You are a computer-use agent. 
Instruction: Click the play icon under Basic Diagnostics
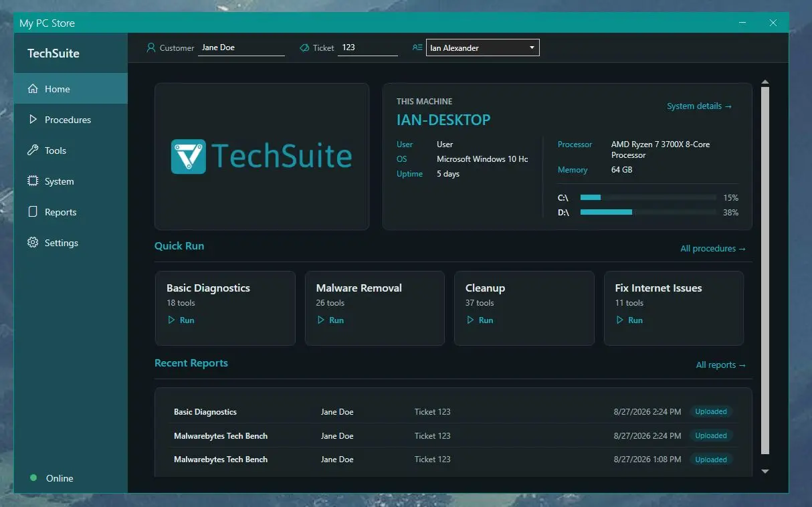click(x=171, y=320)
